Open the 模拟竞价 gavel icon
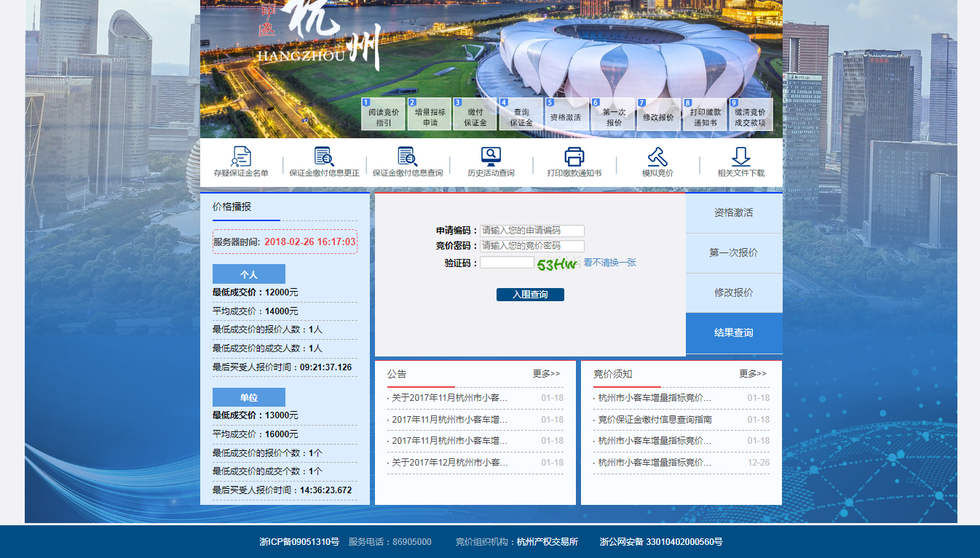This screenshot has width=980, height=558. (x=657, y=156)
